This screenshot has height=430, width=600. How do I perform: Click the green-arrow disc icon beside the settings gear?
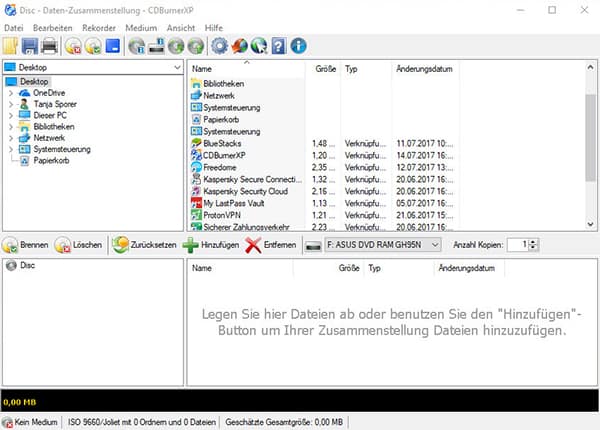[x=196, y=46]
